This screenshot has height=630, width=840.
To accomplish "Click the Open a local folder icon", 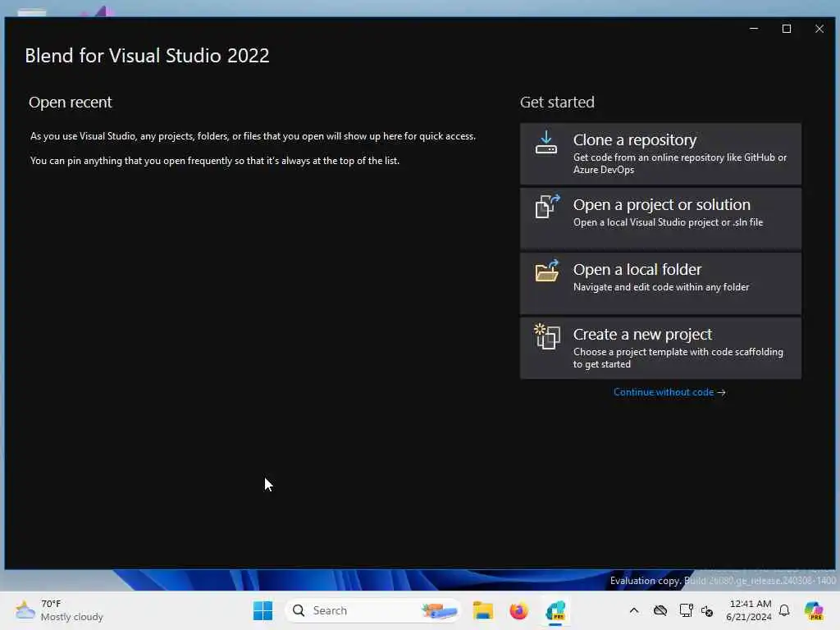I will 547,271.
